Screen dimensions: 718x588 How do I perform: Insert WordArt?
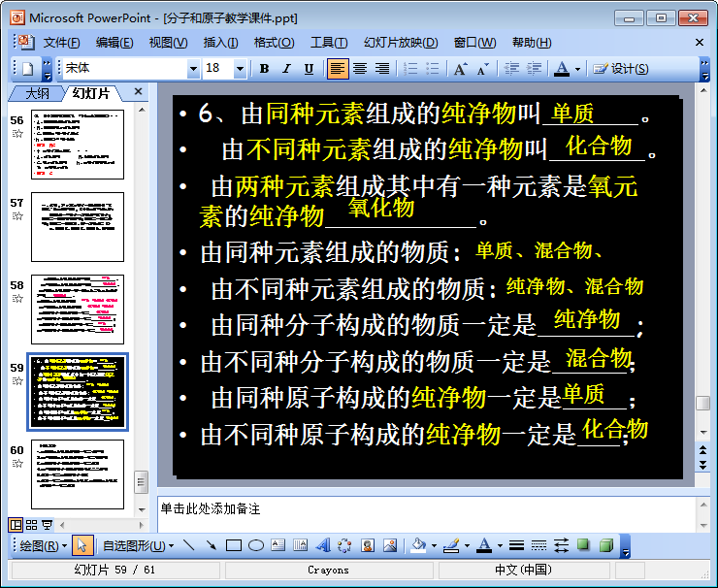(x=323, y=545)
